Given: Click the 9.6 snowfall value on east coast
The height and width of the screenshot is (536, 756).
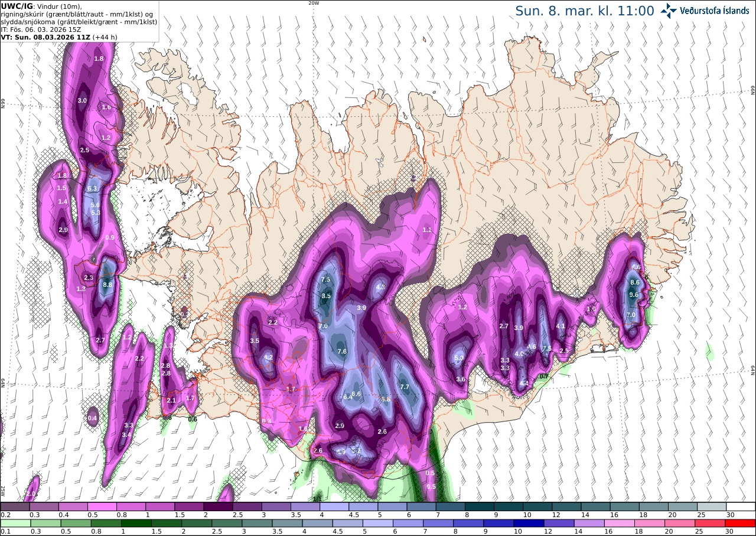Looking at the screenshot, I should (634, 295).
